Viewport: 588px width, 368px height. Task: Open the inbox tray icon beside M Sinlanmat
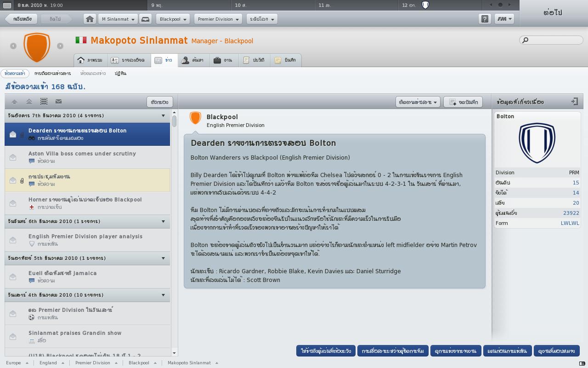[x=145, y=19]
